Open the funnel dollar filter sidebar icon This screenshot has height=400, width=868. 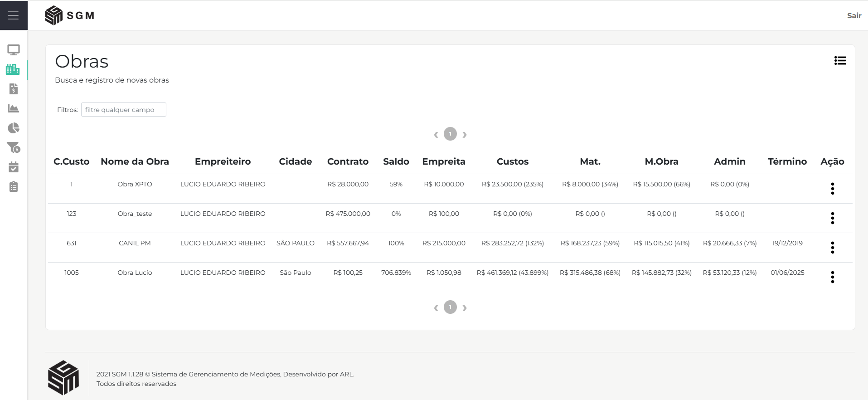[x=13, y=147]
